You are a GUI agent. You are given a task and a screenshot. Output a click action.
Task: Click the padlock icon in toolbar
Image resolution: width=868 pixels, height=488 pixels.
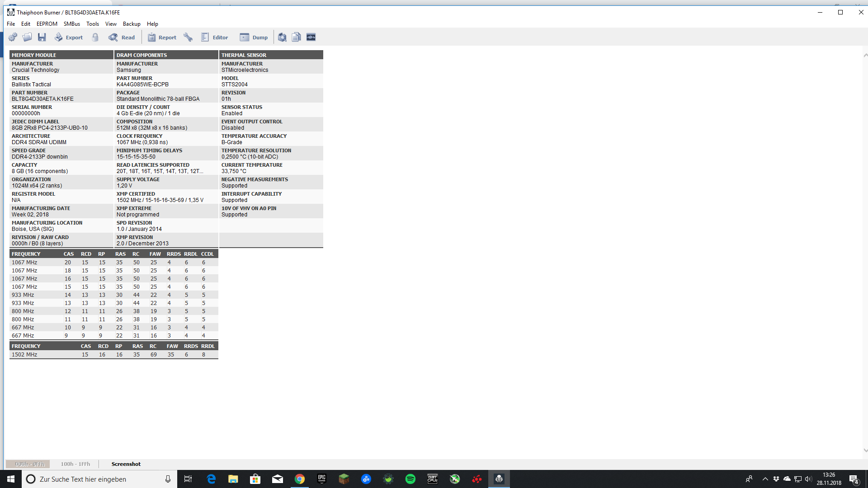[95, 38]
